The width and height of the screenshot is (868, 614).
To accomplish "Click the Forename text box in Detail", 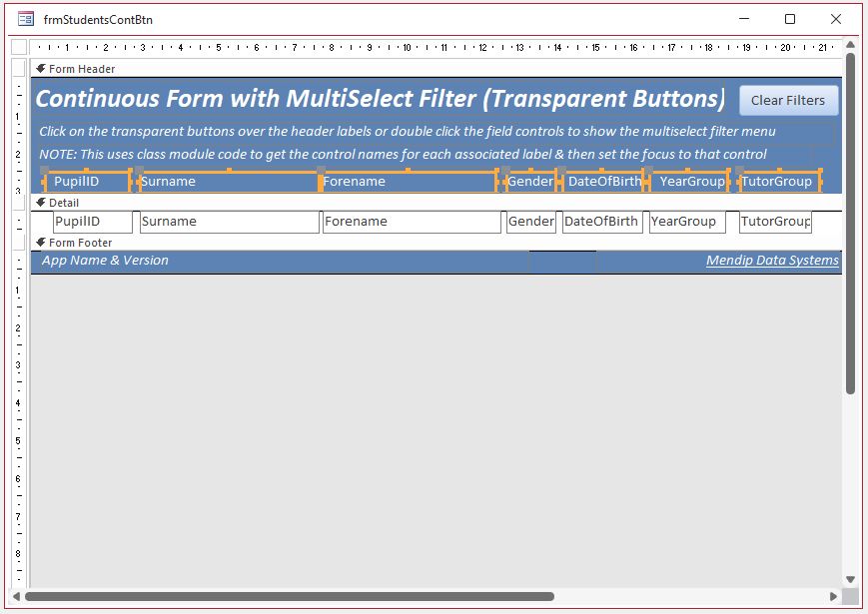I will (412, 222).
